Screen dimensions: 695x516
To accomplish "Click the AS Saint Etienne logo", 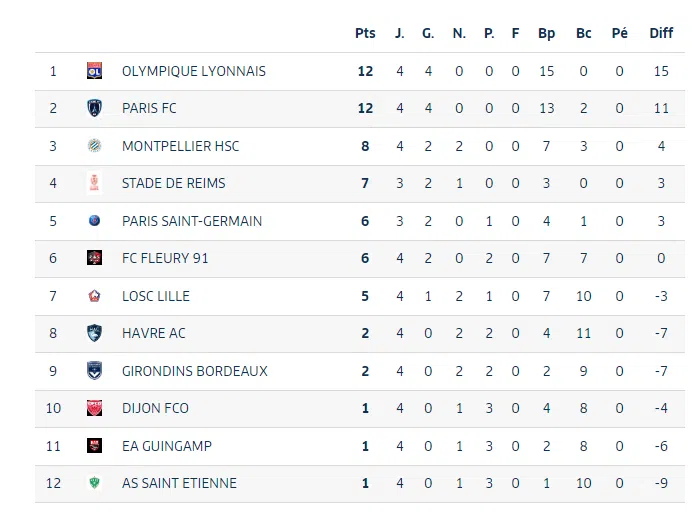I will pos(94,483).
